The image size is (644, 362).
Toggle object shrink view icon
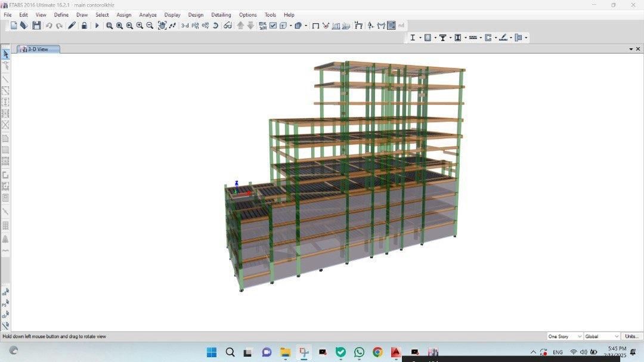coord(263,26)
